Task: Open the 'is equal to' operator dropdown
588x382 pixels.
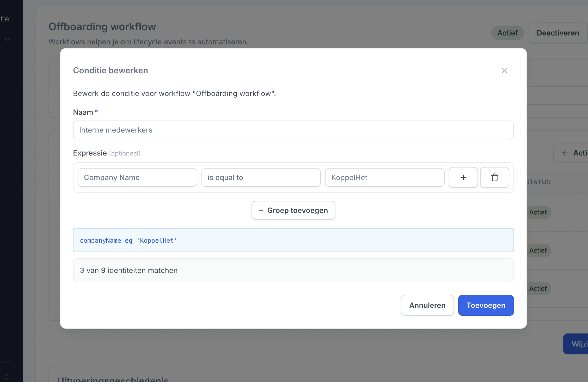Action: pyautogui.click(x=261, y=177)
